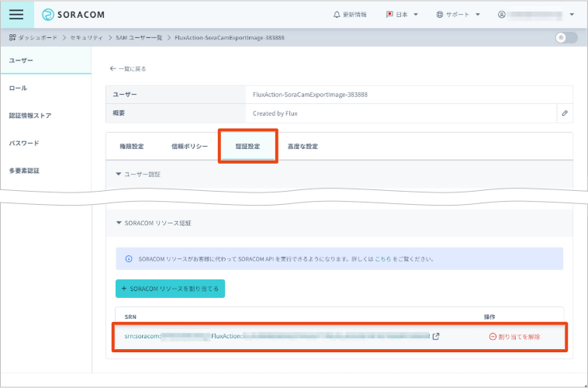Click the Created by Flux description text
588x388 pixels.
click(275, 113)
